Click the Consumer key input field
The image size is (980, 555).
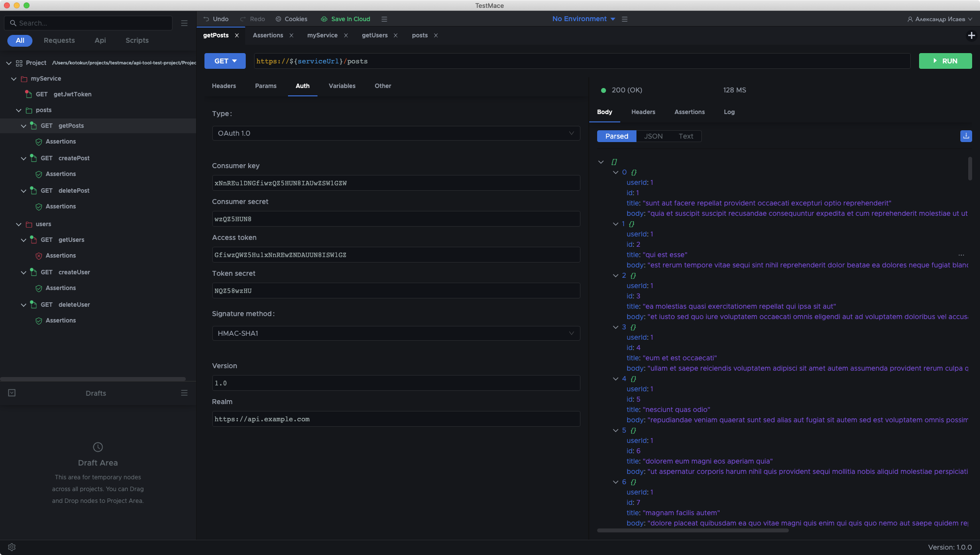point(396,183)
